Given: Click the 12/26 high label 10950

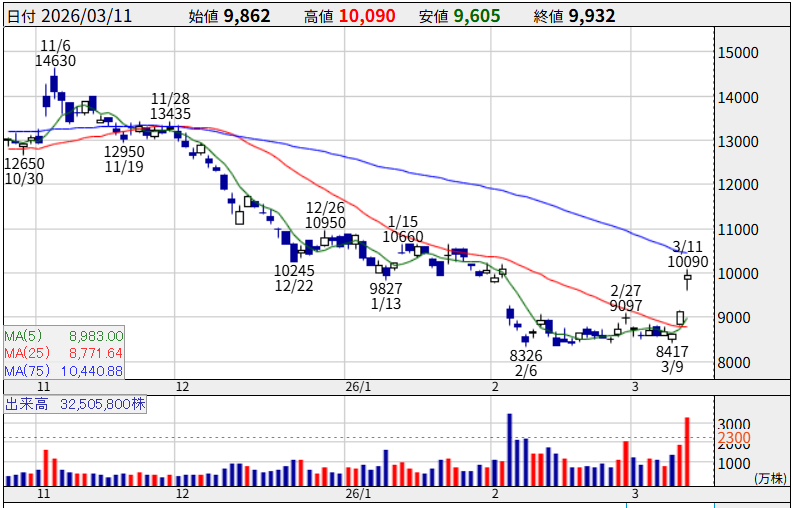Looking at the screenshot, I should pos(325,222).
